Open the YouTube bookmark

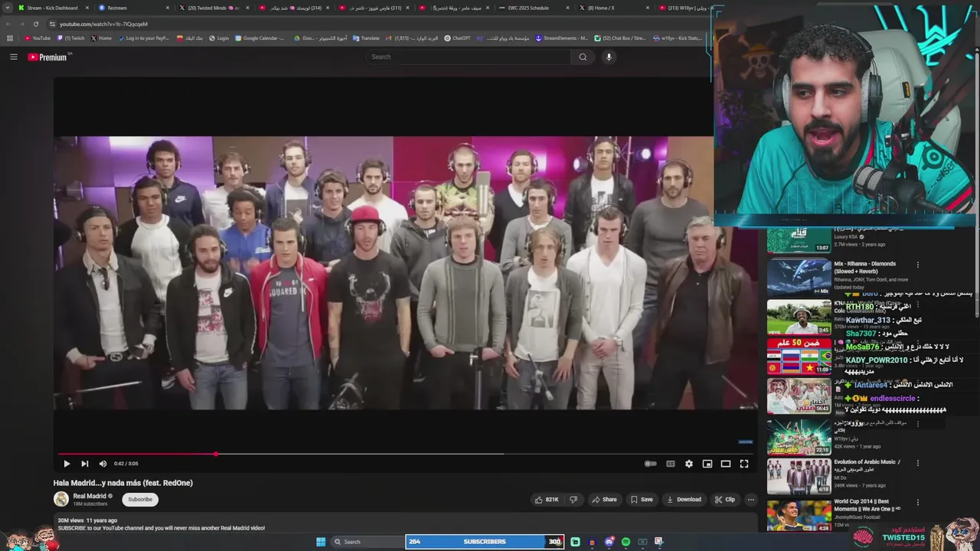click(x=38, y=37)
